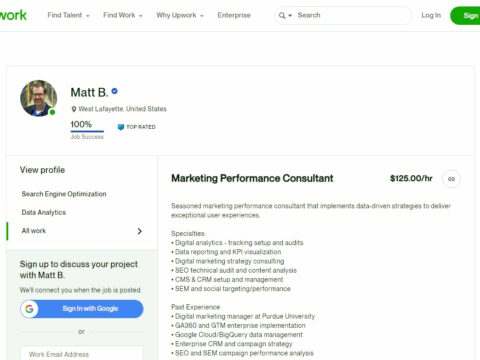Click the Matt B. name heading
This screenshot has height=360, width=480.
89,92
